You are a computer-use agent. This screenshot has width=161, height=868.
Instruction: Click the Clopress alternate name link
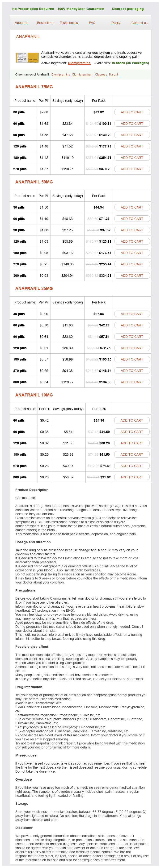101,75
